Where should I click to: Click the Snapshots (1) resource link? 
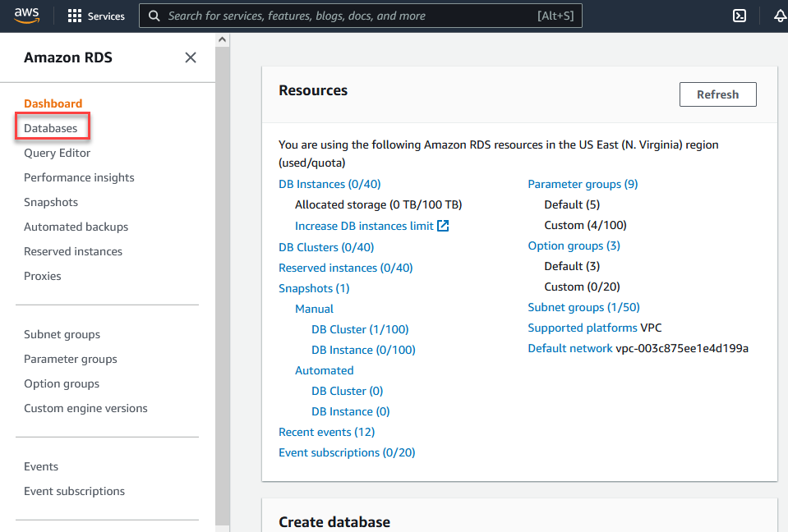(314, 289)
